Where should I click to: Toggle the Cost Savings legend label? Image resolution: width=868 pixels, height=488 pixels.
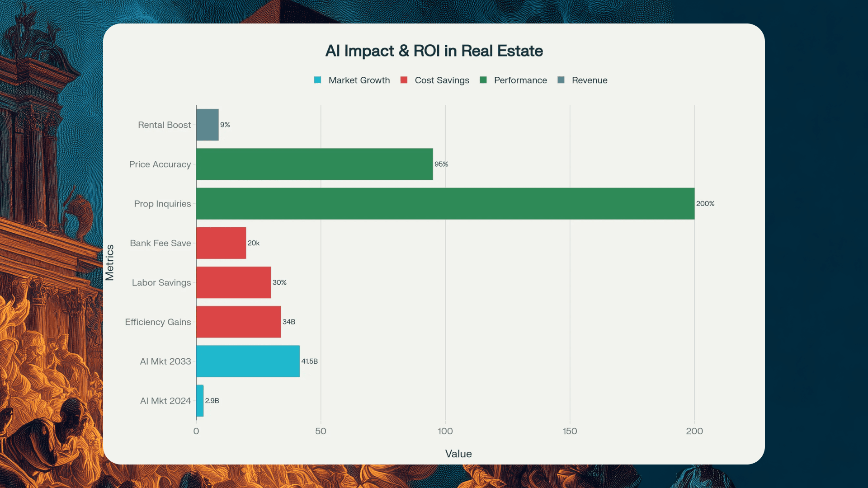(x=442, y=80)
